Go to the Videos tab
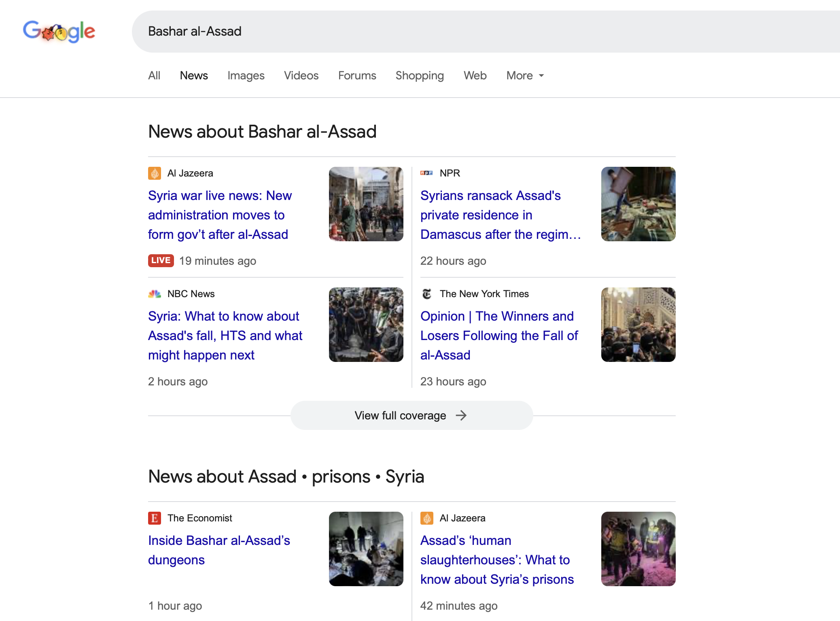This screenshot has height=621, width=840. 301,75
